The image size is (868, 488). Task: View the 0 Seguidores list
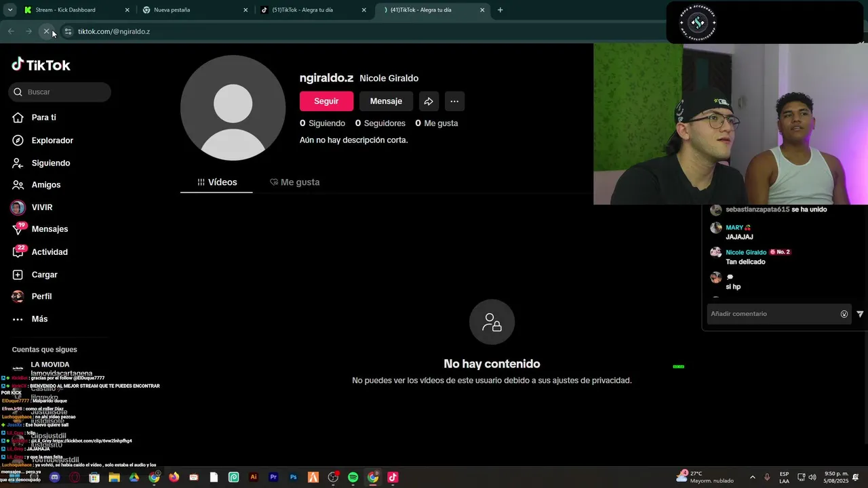380,123
